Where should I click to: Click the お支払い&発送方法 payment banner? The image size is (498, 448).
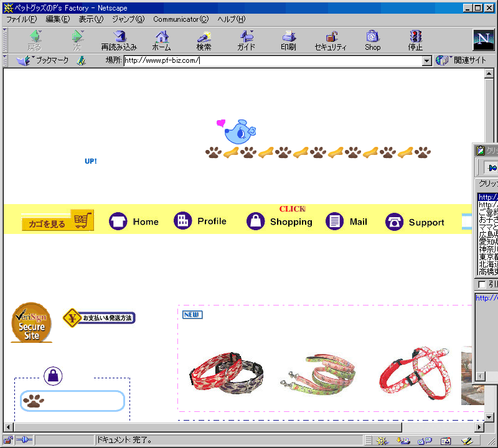coord(99,317)
